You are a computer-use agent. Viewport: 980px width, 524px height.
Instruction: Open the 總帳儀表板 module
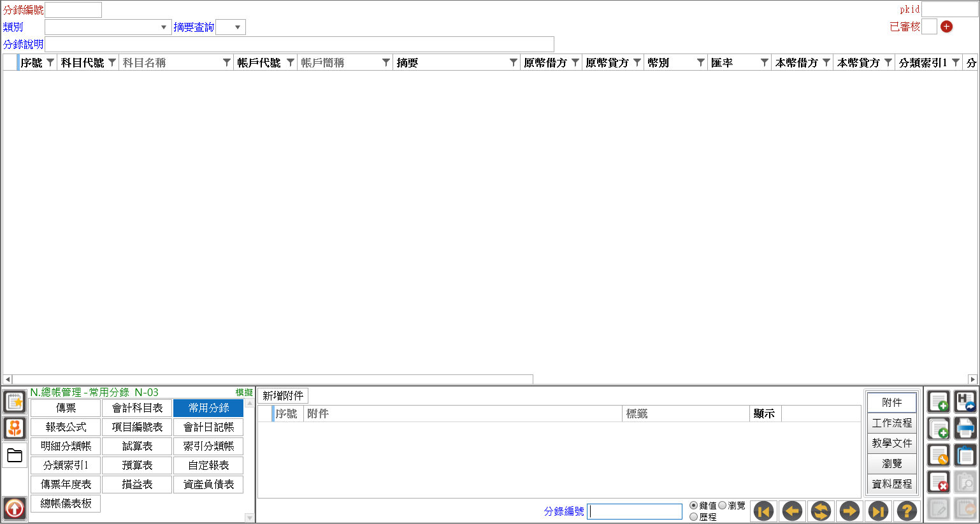[66, 504]
